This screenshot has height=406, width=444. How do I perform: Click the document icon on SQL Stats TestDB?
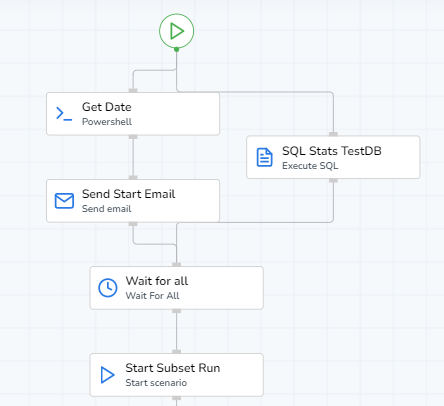(264, 157)
